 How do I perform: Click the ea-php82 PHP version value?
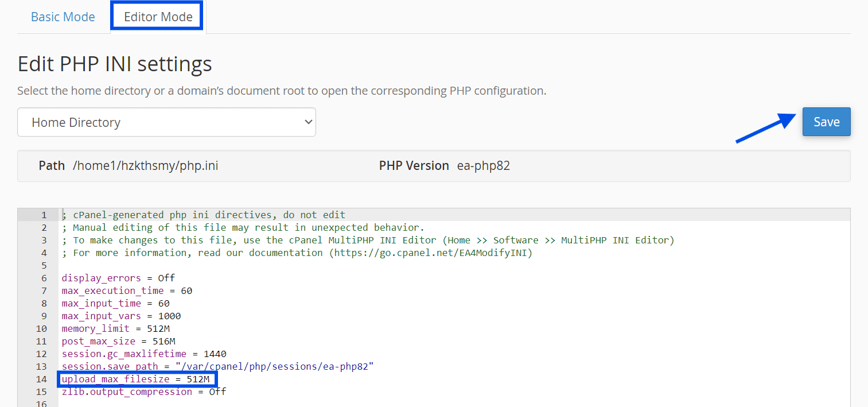pyautogui.click(x=483, y=166)
